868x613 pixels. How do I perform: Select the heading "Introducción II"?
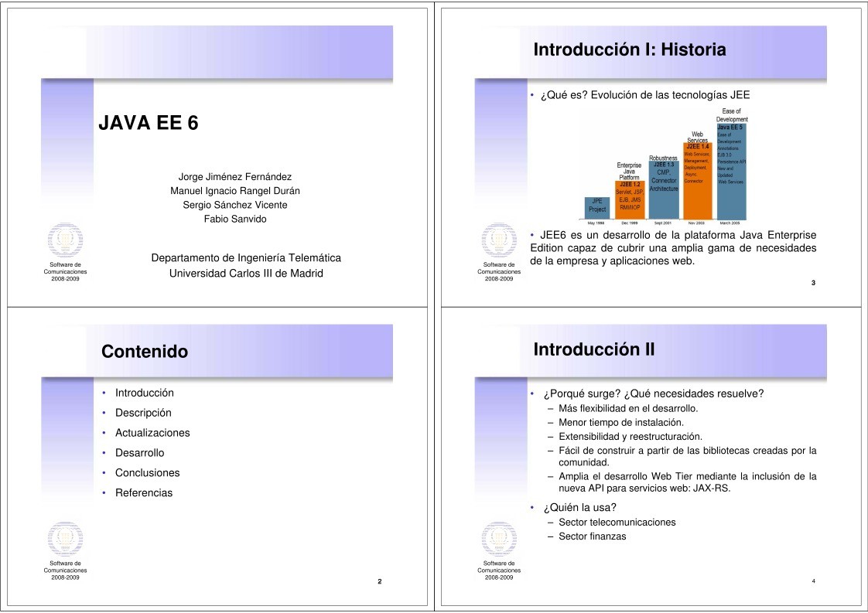(594, 349)
